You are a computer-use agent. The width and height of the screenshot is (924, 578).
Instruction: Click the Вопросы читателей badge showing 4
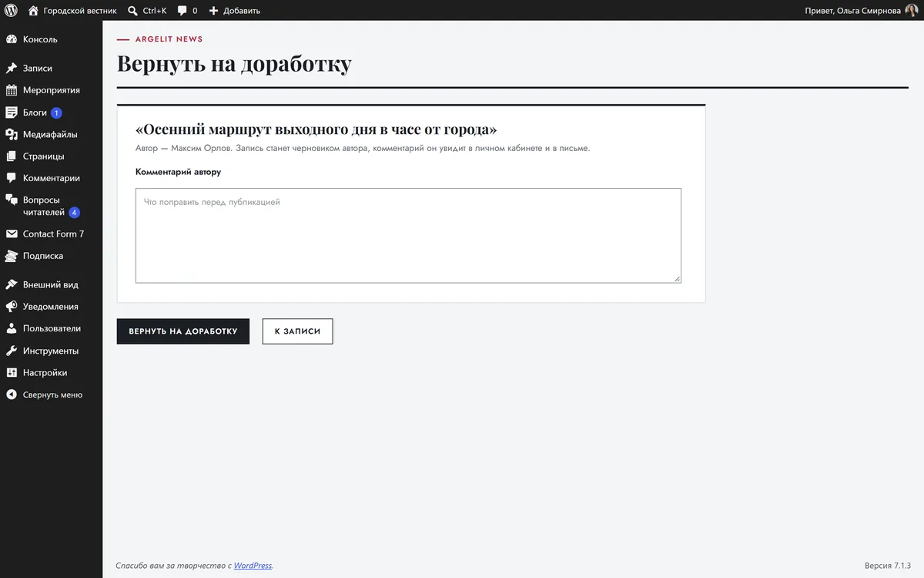[x=74, y=213]
